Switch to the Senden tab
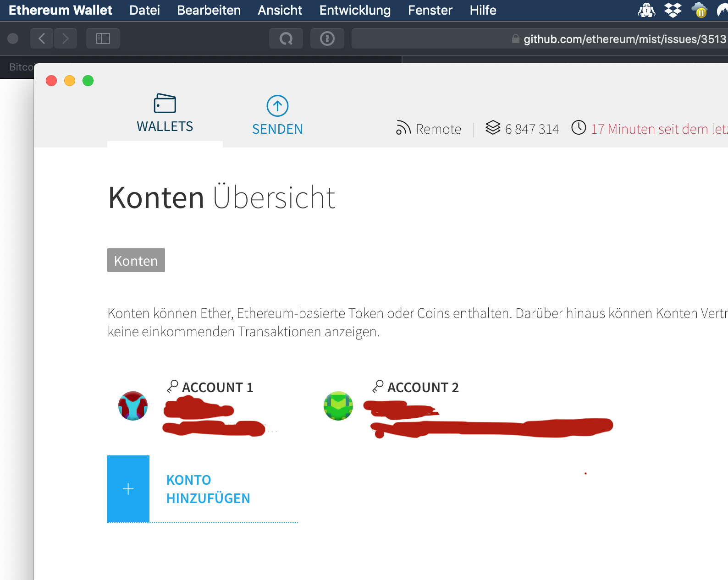 pyautogui.click(x=277, y=115)
